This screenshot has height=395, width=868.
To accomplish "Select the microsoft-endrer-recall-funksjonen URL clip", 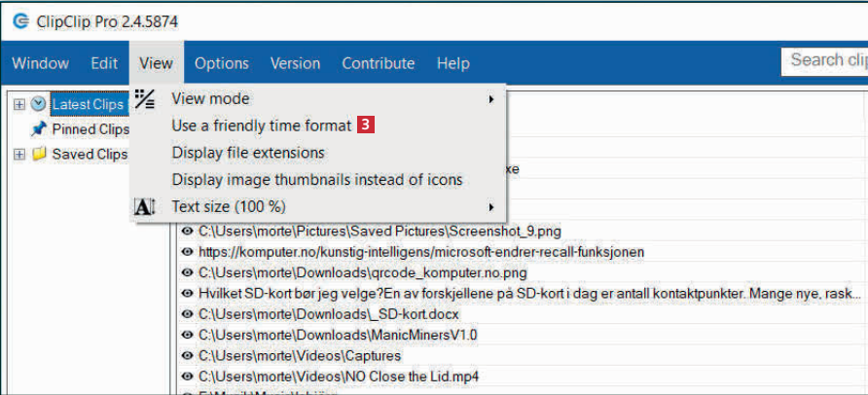I will click(x=421, y=252).
